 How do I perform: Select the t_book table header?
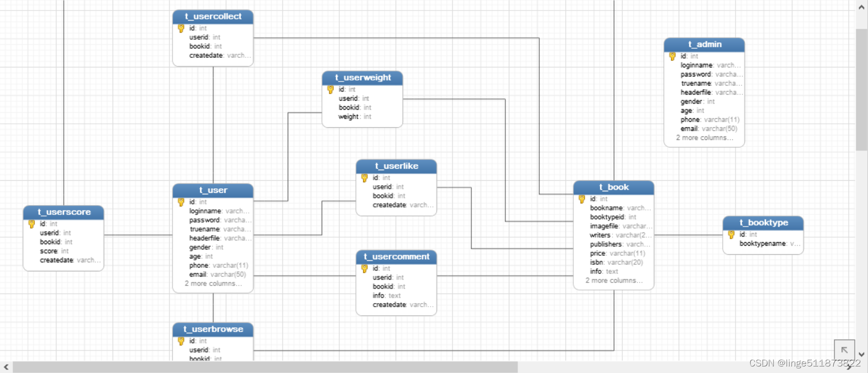point(614,187)
